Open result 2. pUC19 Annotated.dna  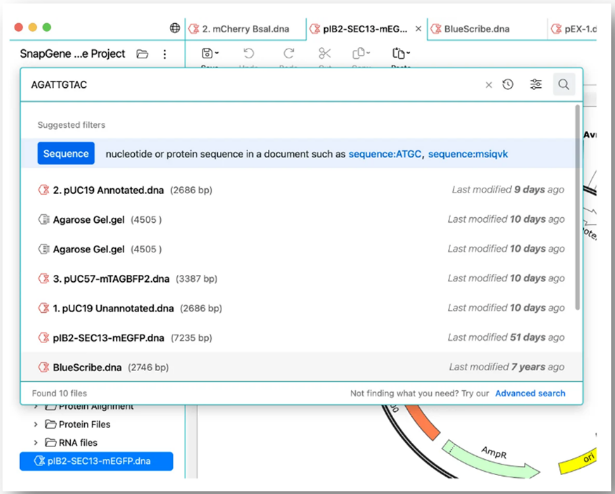pos(301,190)
